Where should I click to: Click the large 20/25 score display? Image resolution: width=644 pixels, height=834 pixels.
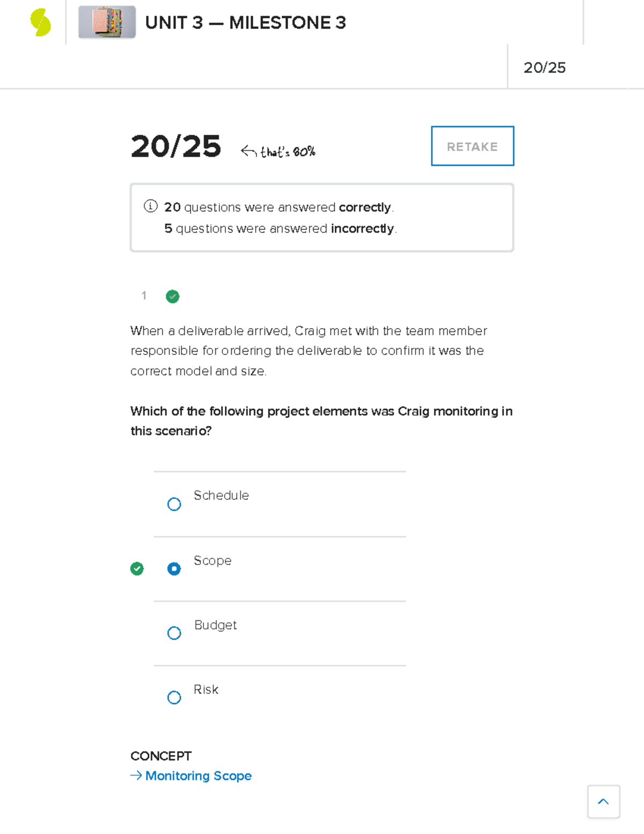click(176, 147)
